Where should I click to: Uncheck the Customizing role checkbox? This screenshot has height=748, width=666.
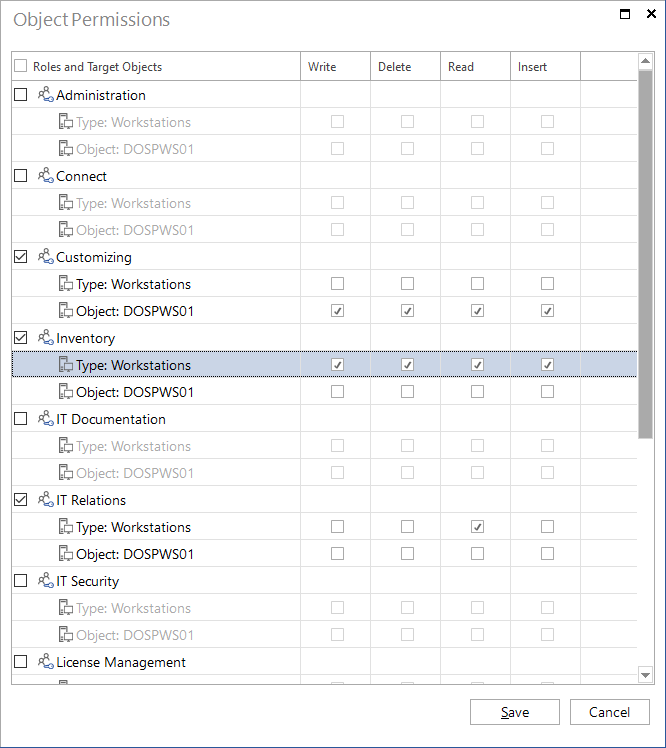(x=21, y=257)
